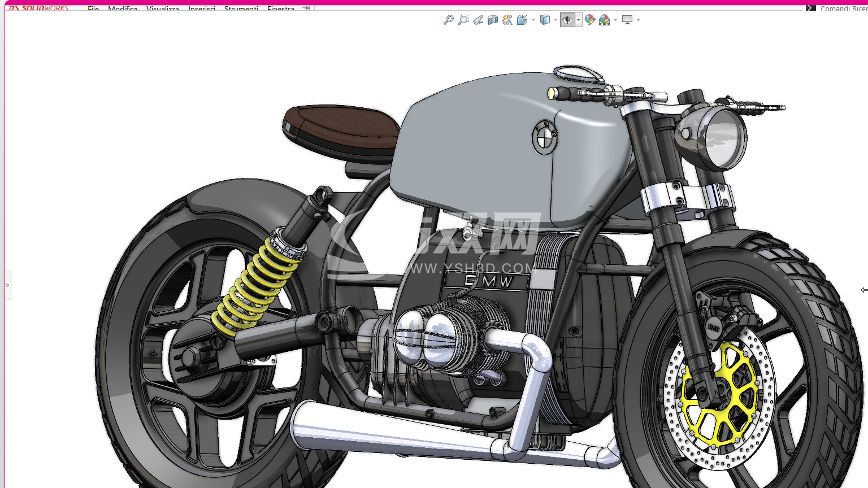This screenshot has height=488, width=868.
Task: Select the BMW roundel on the tank
Action: [545, 137]
